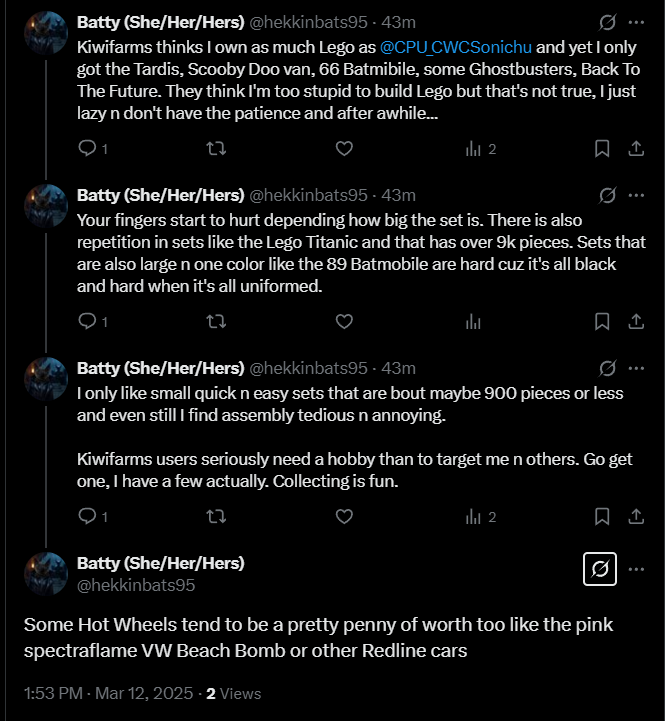Follow the @CPU_CWCSonichu mention link
665x721 pixels.
(456, 47)
